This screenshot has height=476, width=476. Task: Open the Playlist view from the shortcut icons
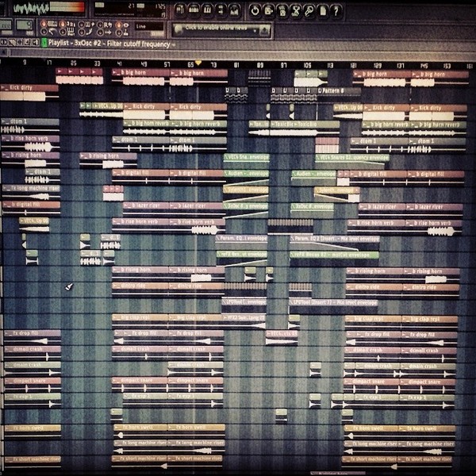click(x=180, y=10)
